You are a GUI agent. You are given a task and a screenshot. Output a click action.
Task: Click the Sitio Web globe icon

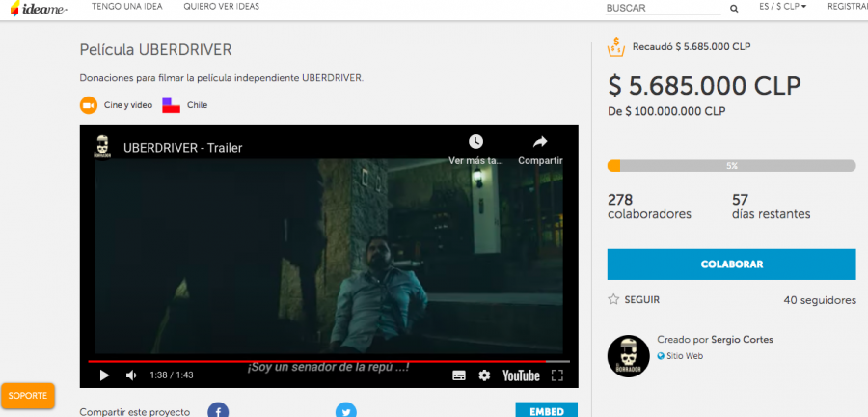pos(661,356)
